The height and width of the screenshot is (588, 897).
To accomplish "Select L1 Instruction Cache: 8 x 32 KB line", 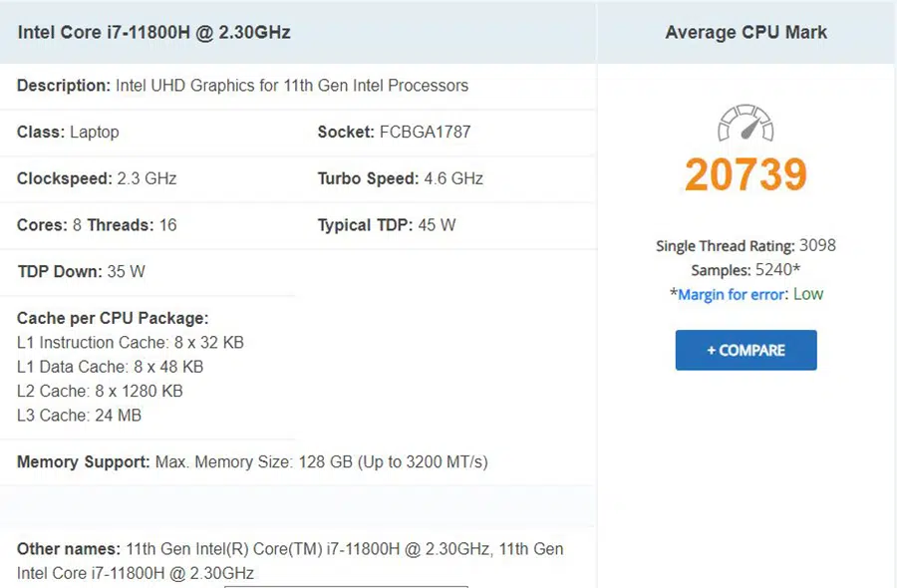I will [x=131, y=342].
